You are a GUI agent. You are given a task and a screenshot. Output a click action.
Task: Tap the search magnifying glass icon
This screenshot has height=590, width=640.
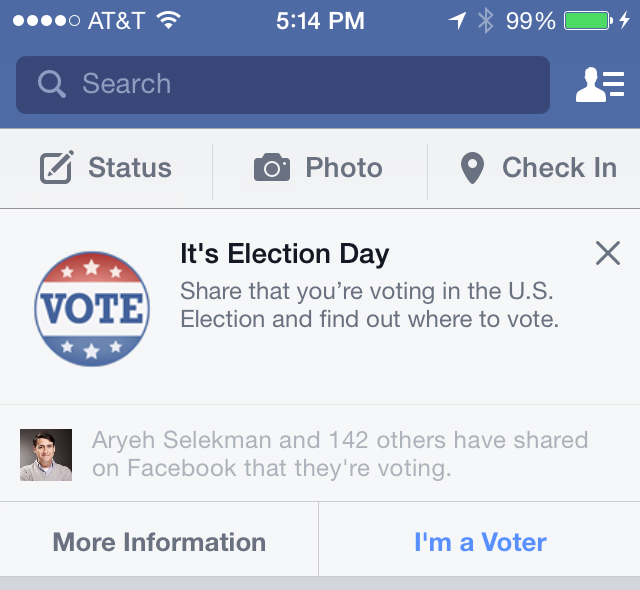point(51,84)
